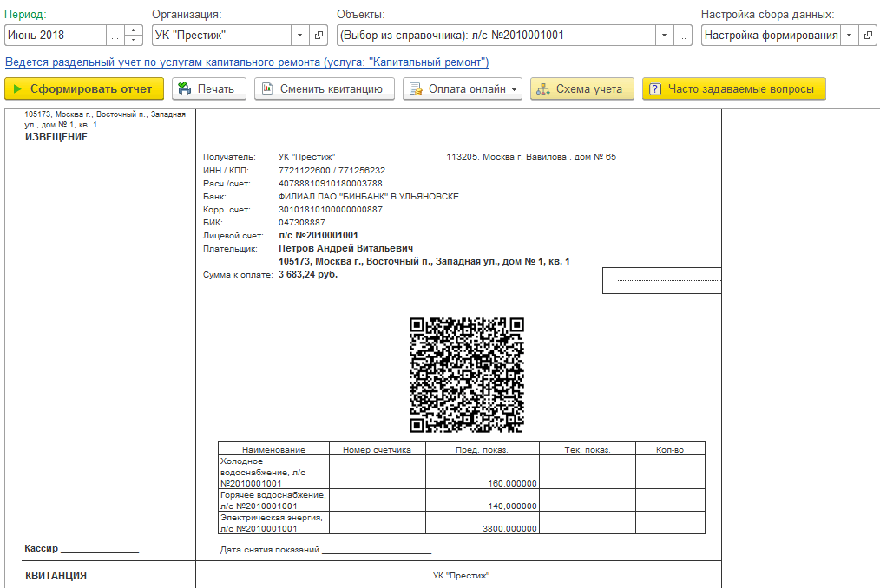Select ИНН / КПП value 7721122600 / 771256232
The width and height of the screenshot is (880, 588).
[x=332, y=171]
